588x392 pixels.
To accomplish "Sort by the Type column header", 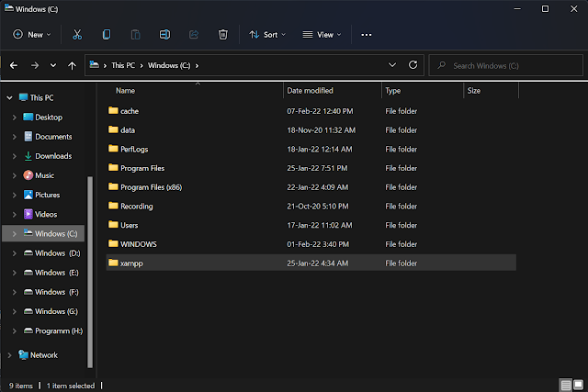I will [x=393, y=91].
